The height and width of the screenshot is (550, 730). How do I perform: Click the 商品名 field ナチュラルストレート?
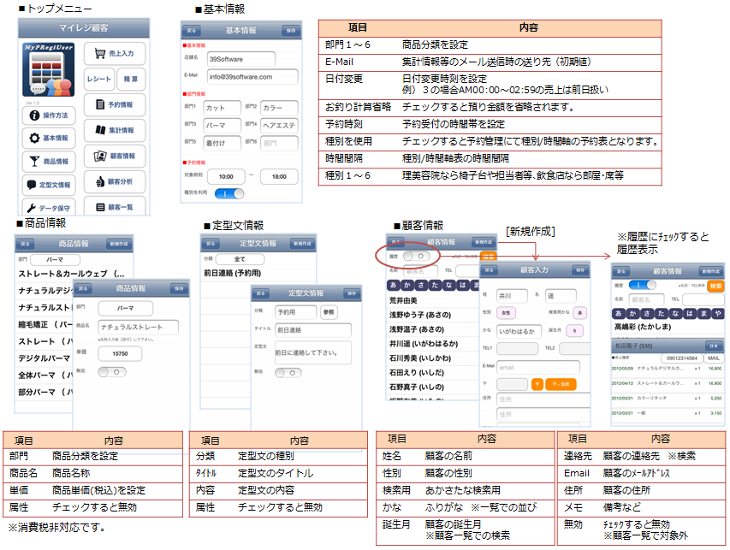138,327
